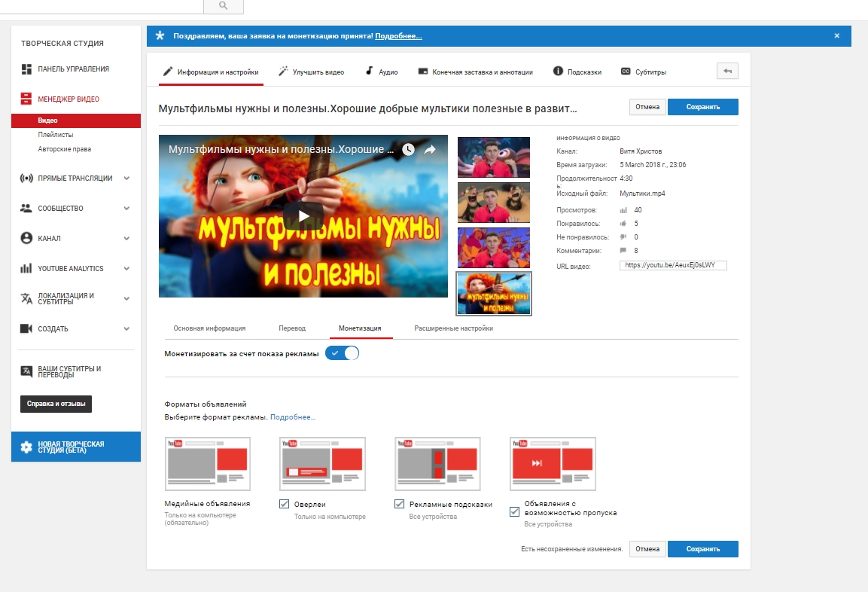This screenshot has height=592, width=868.
Task: Switch to 'Расширенные настройки' sub-tab
Action: pos(453,328)
